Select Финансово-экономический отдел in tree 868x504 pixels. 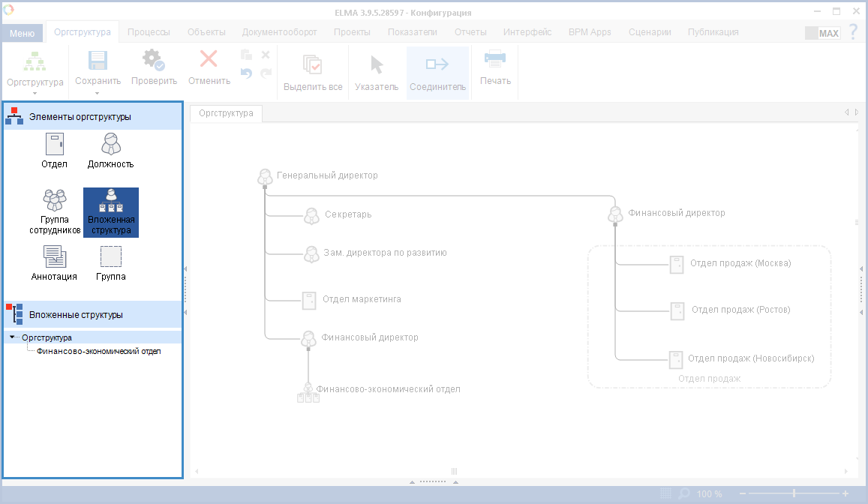(x=98, y=351)
